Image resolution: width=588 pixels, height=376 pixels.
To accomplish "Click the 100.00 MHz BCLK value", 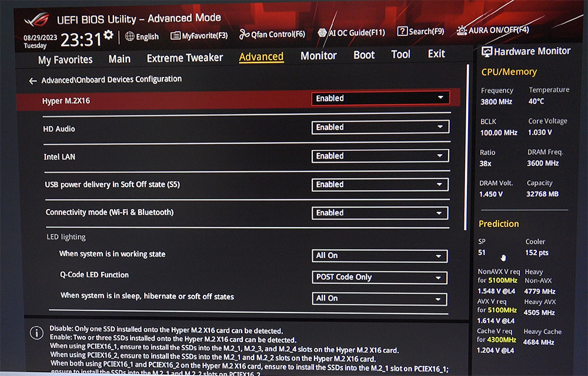I will click(x=499, y=133).
